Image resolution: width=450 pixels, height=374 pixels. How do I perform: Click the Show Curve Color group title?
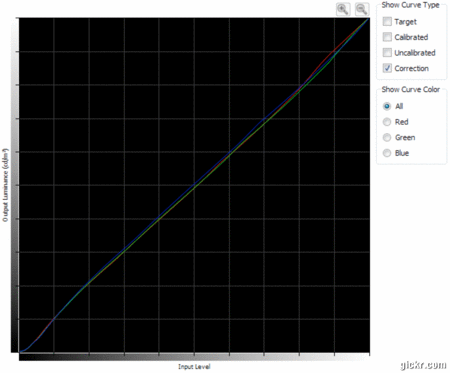[411, 89]
